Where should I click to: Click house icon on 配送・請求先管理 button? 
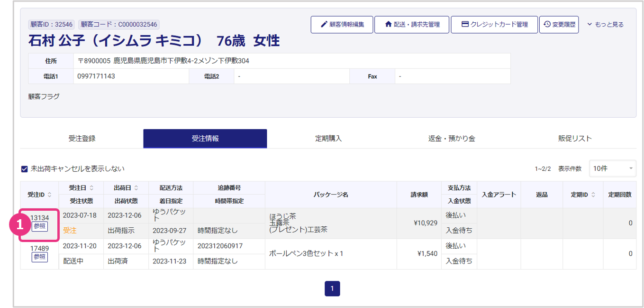point(388,25)
